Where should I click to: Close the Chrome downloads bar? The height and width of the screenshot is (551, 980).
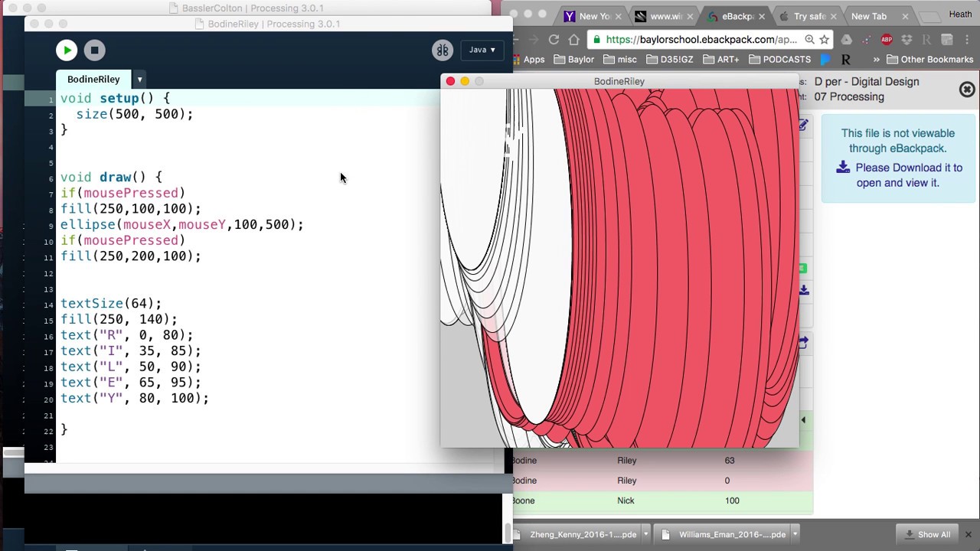click(968, 534)
